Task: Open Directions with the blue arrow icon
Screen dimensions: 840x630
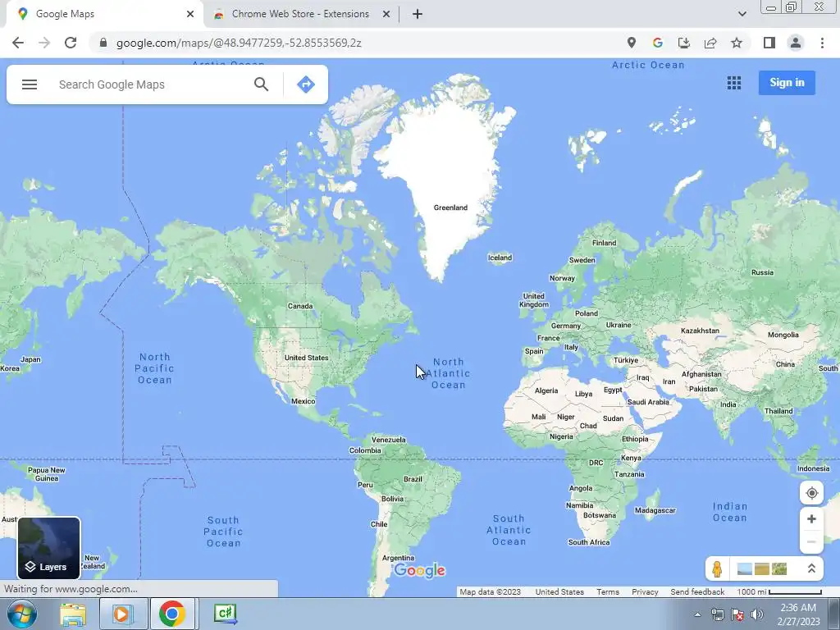Action: point(306,84)
